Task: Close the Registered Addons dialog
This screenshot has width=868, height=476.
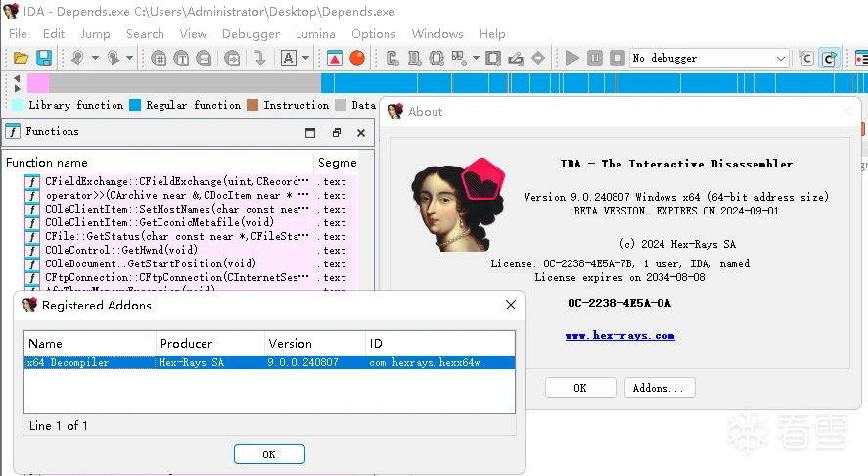Action: (511, 305)
